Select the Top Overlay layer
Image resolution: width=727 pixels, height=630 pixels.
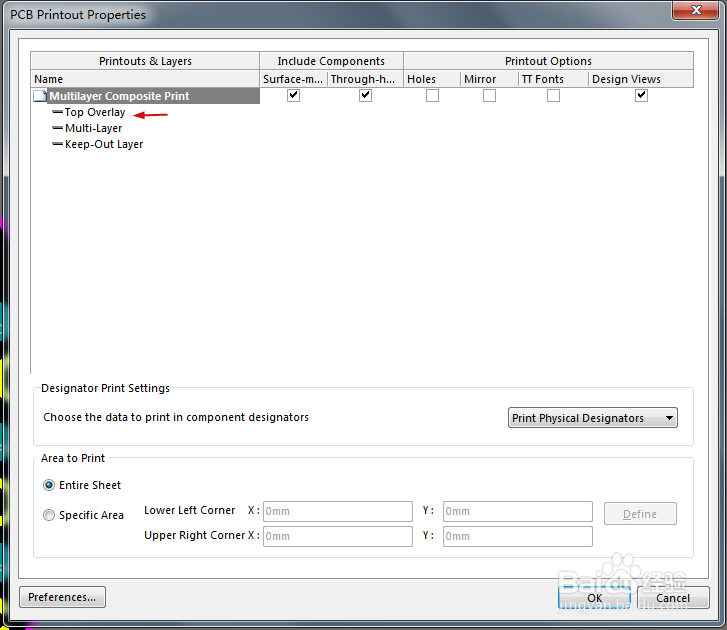click(95, 112)
